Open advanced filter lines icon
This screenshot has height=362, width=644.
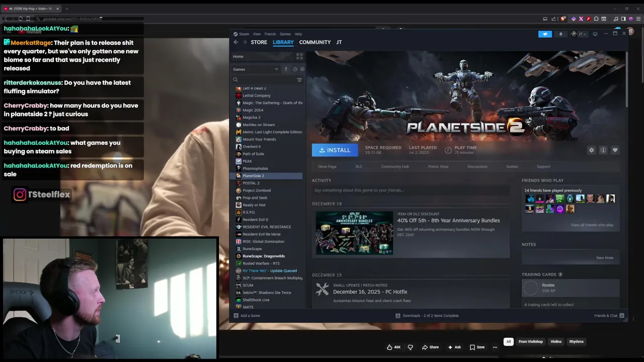pos(299,80)
